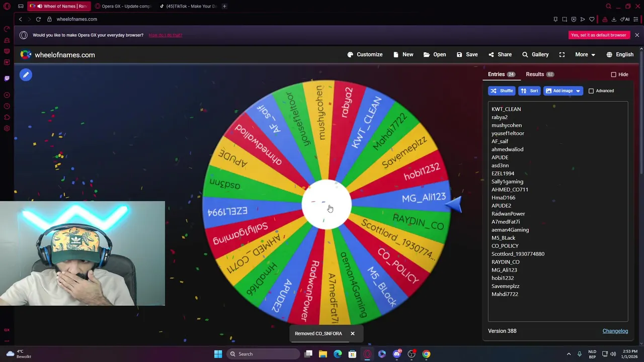The width and height of the screenshot is (644, 362).
Task: Close the Removed CO_SNFORA notification
Action: [353, 334]
